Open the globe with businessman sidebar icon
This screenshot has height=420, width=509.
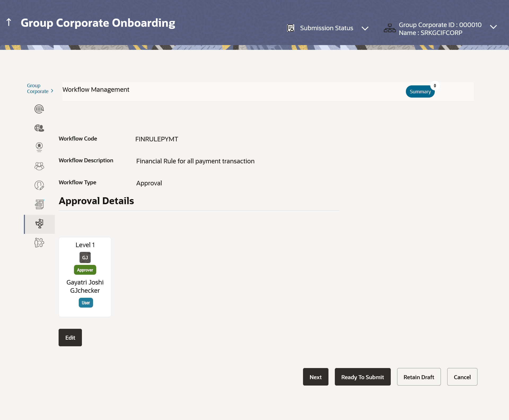pos(39,128)
